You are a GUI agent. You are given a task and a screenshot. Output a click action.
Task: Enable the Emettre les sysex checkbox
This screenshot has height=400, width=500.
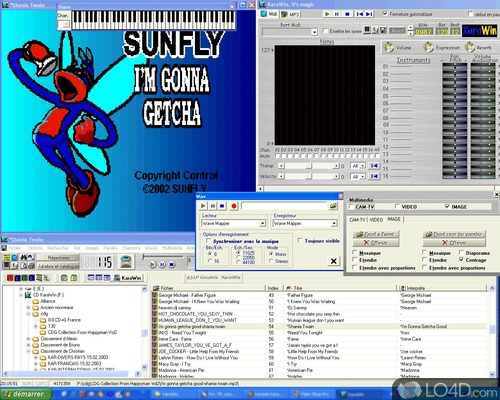click(x=325, y=31)
